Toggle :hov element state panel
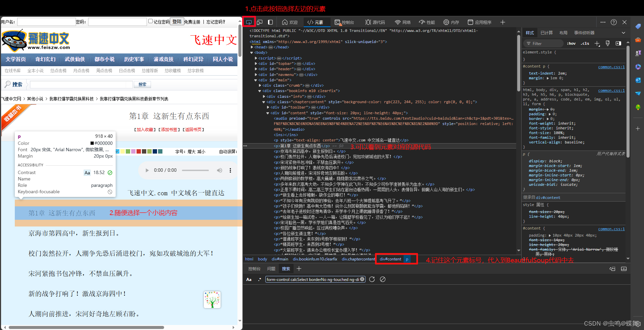 point(571,43)
